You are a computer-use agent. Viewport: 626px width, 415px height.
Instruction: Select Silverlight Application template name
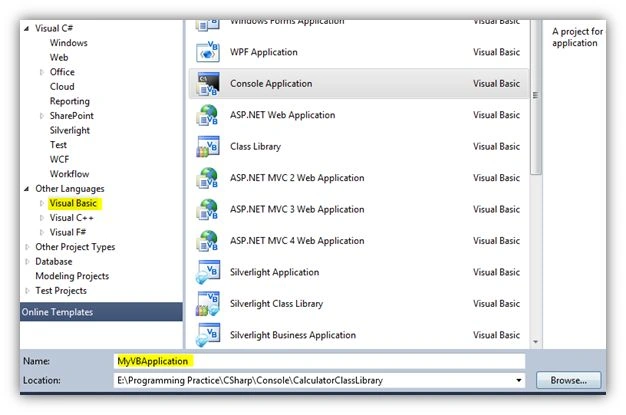[x=274, y=272]
